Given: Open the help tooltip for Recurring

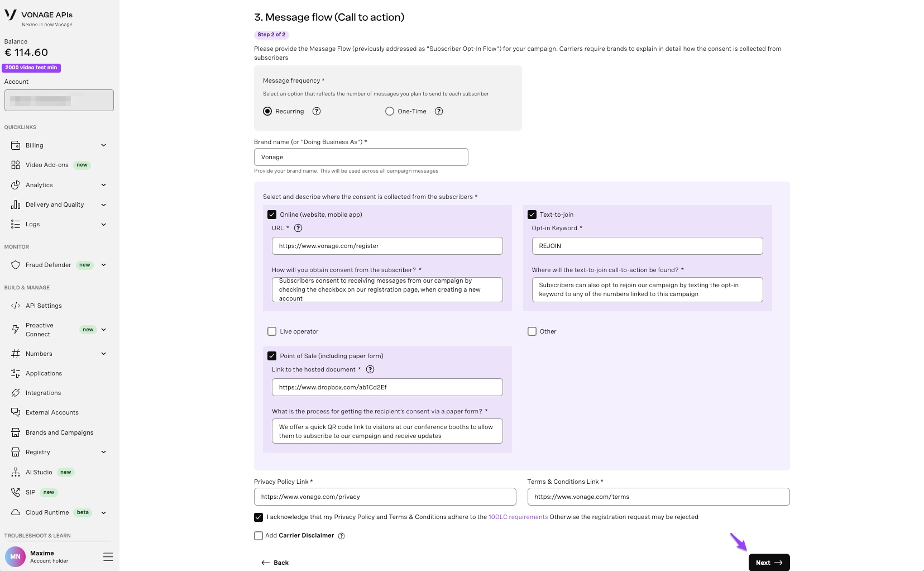Looking at the screenshot, I should (x=317, y=111).
